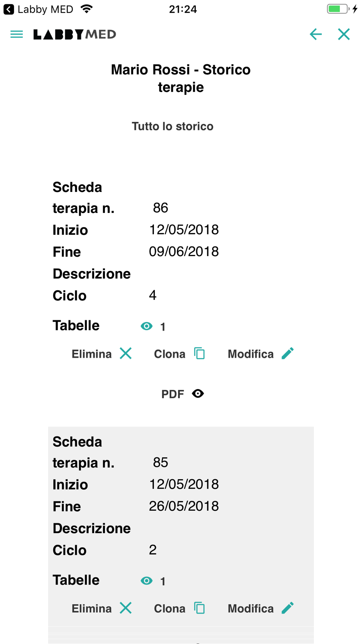
Task: Clone therapy 85 using copy icon
Action: (199, 608)
